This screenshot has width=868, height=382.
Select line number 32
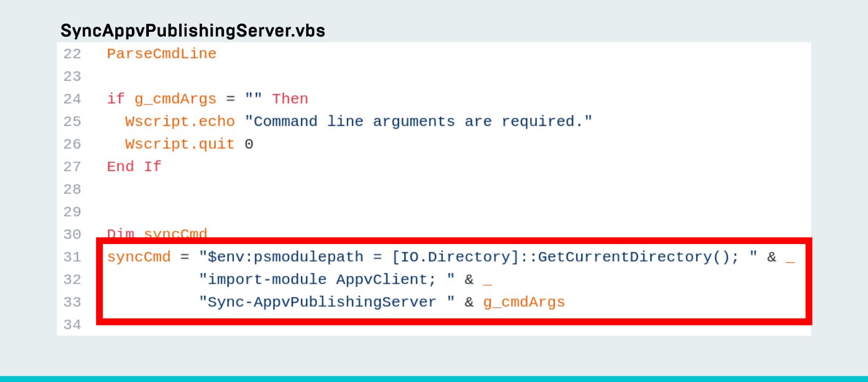[72, 279]
